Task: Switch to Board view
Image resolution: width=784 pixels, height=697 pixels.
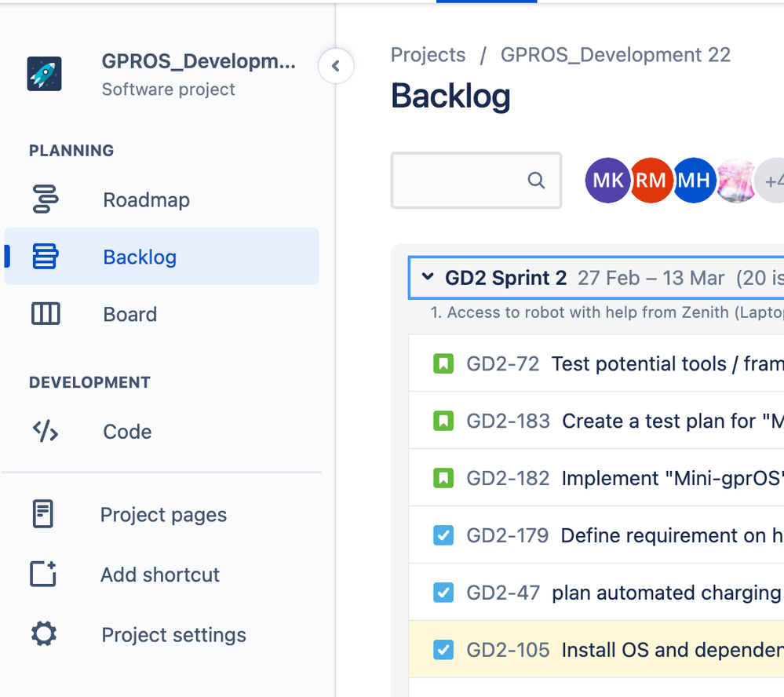Action: 130,315
